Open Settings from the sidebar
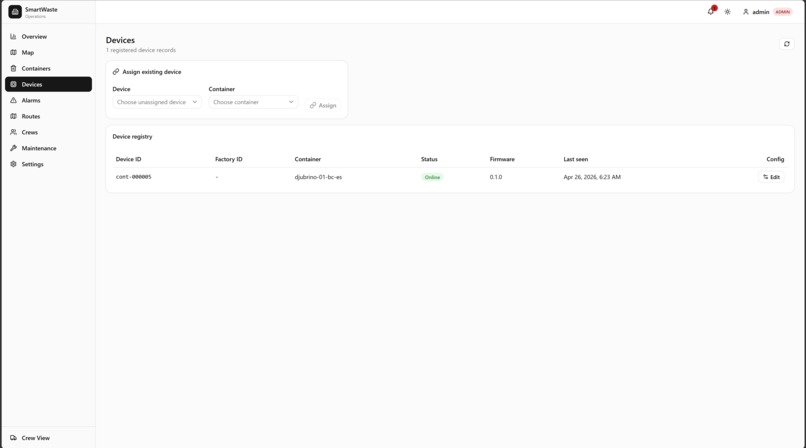 point(48,164)
